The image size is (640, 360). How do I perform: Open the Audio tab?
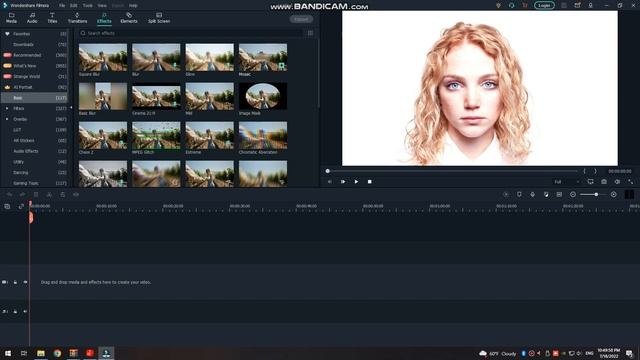click(x=32, y=18)
